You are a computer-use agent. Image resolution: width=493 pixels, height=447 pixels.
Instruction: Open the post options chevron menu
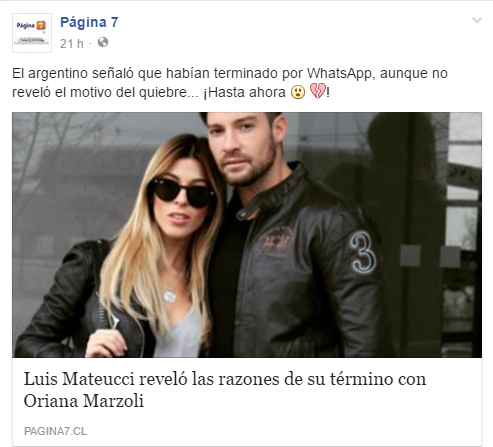[x=477, y=21]
